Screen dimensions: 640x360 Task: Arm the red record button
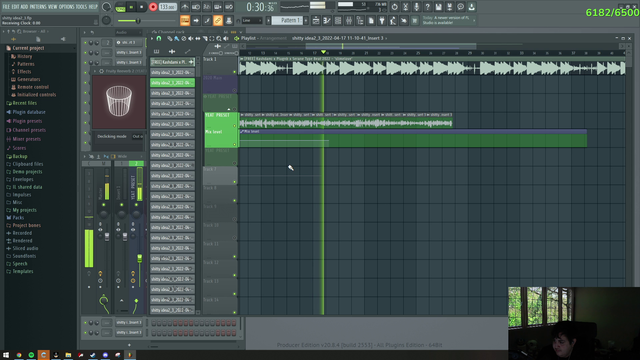click(x=153, y=7)
